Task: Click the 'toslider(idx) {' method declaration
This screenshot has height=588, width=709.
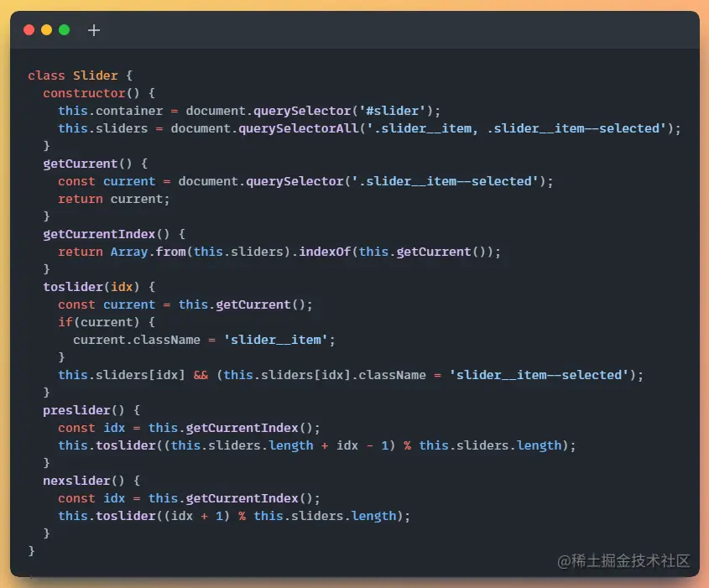Action: coord(99,287)
